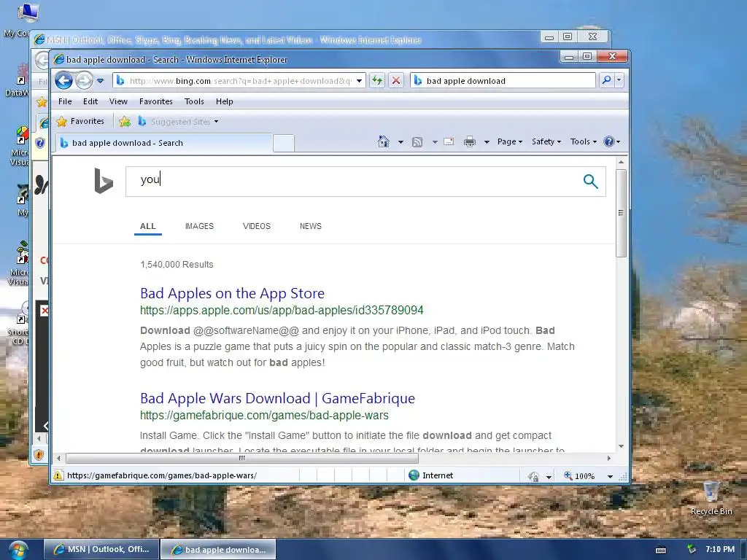Open the File menu
747x560 pixels.
coord(65,101)
